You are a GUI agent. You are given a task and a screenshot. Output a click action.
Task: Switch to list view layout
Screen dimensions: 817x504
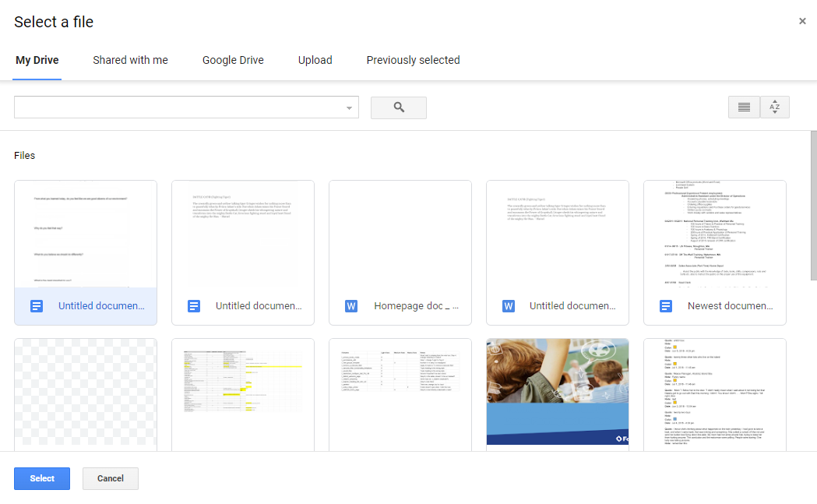coord(743,107)
